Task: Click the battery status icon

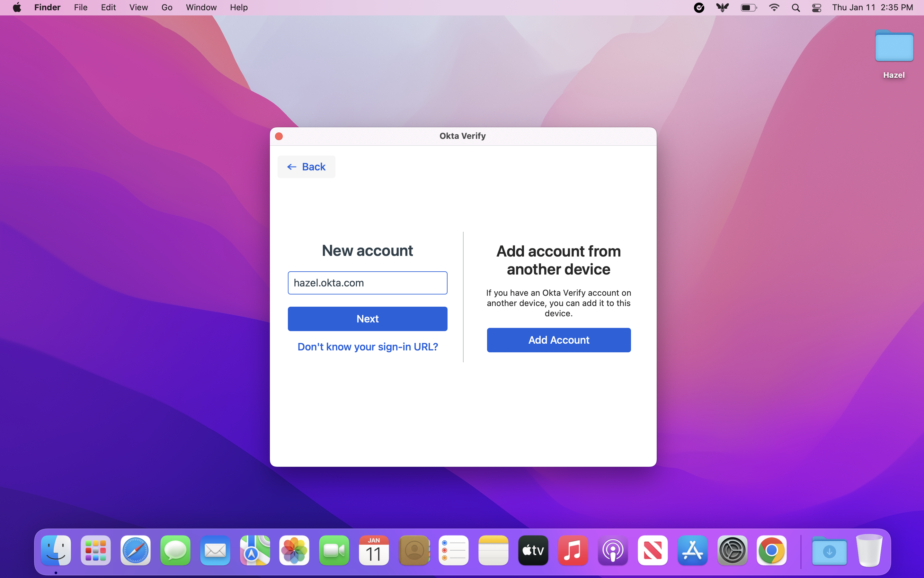Action: click(749, 7)
